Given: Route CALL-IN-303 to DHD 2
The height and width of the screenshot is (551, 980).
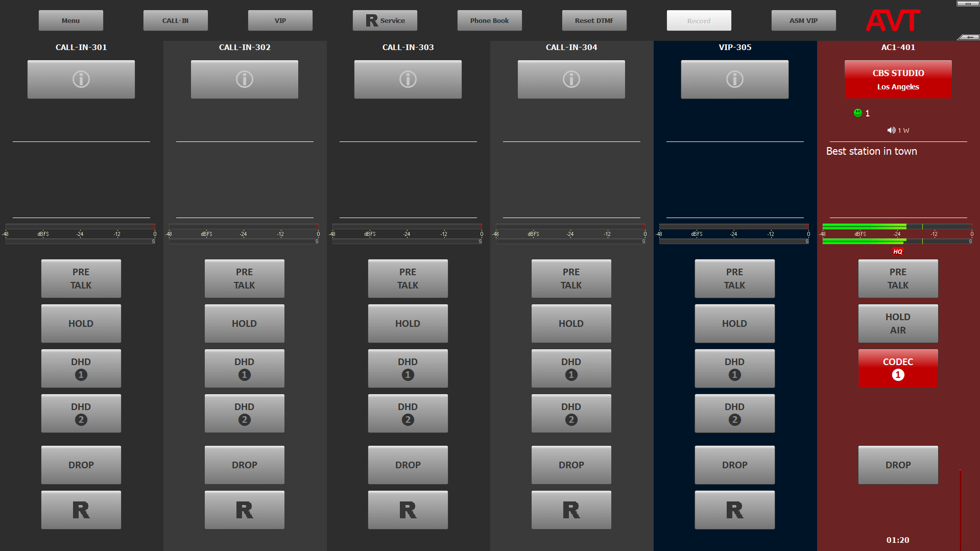Looking at the screenshot, I should [408, 413].
